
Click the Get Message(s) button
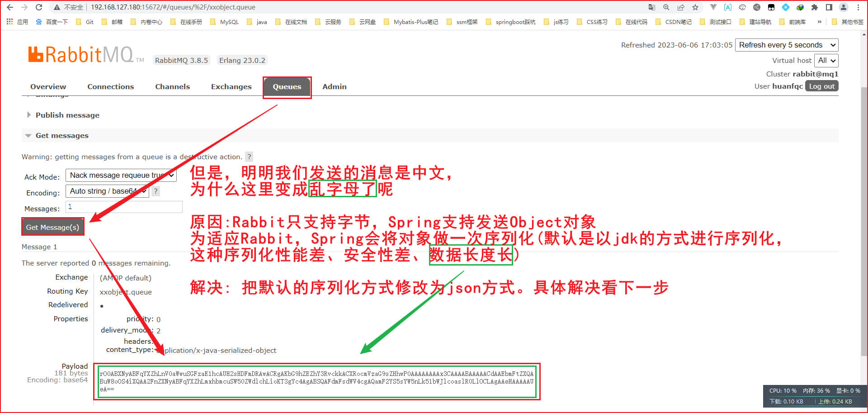pos(52,227)
